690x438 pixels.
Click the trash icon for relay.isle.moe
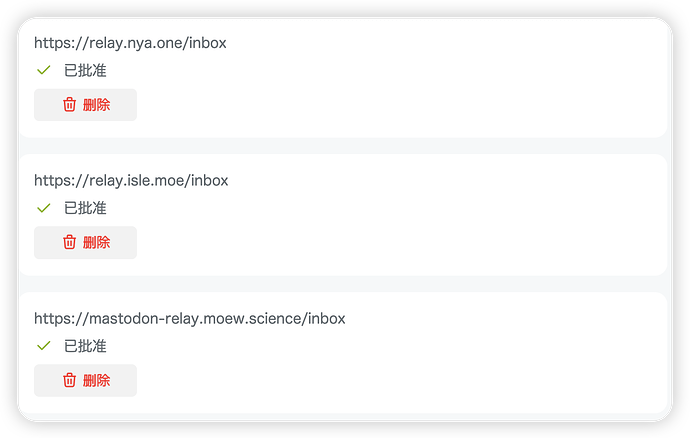(70, 242)
